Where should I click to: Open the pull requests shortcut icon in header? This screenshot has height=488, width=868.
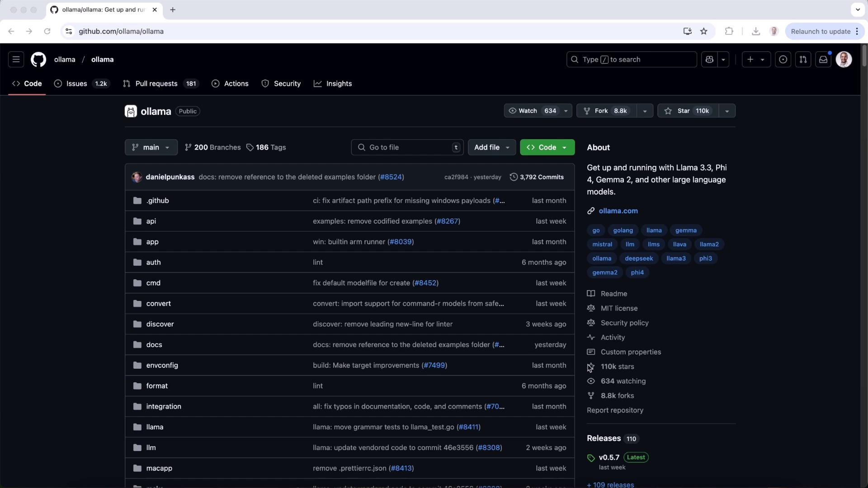(803, 59)
